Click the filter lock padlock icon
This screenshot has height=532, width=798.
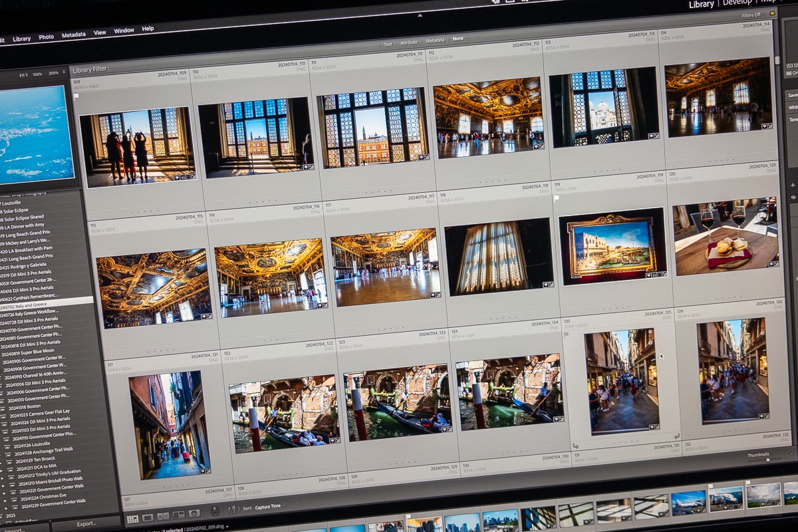(772, 13)
